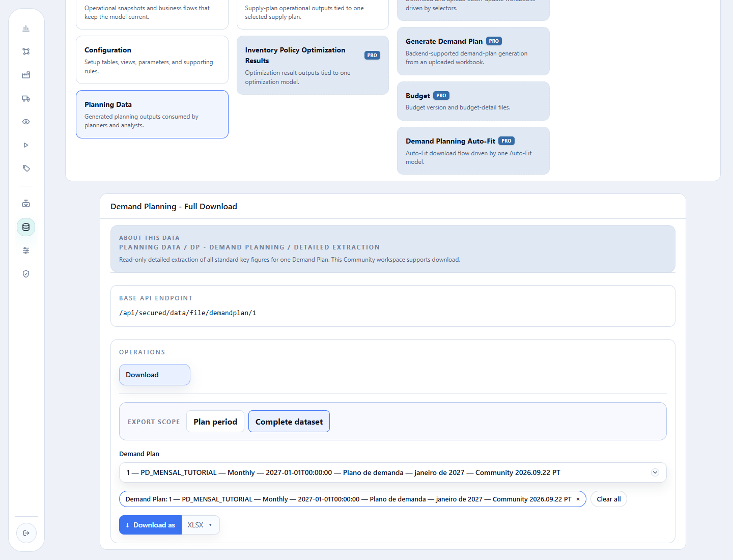Open the factory sidebar icon
Viewport: 733px width, 560px height.
coord(26,75)
